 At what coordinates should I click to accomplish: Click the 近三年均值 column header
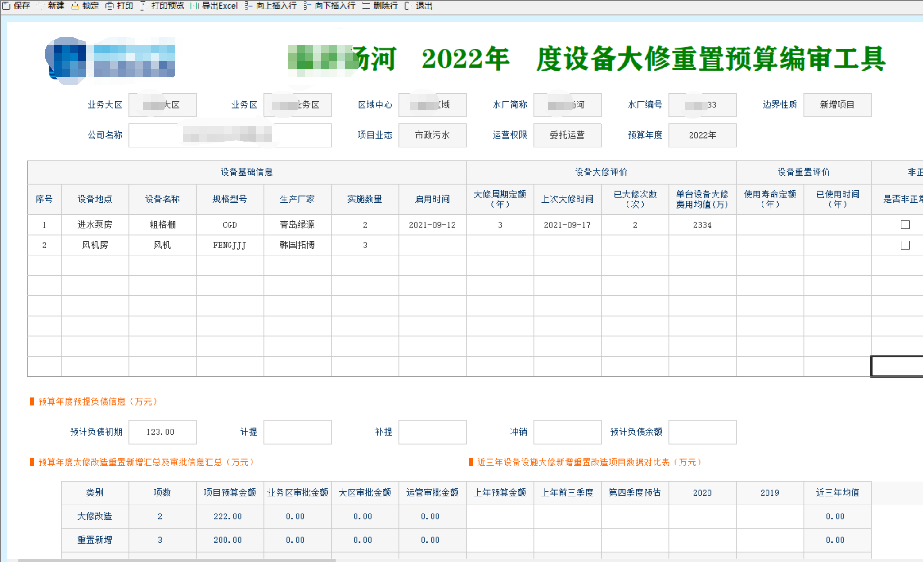tap(838, 493)
